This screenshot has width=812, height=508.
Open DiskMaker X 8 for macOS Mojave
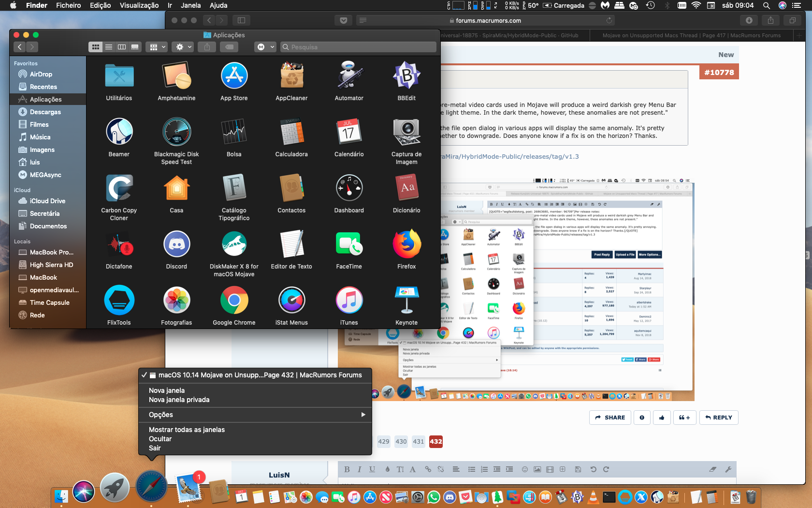234,244
